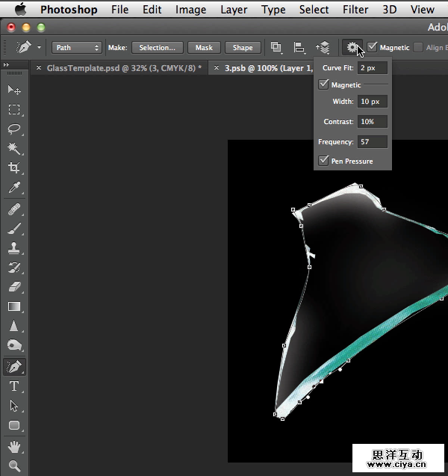Open the Type menu
448x476 pixels.
point(273,10)
